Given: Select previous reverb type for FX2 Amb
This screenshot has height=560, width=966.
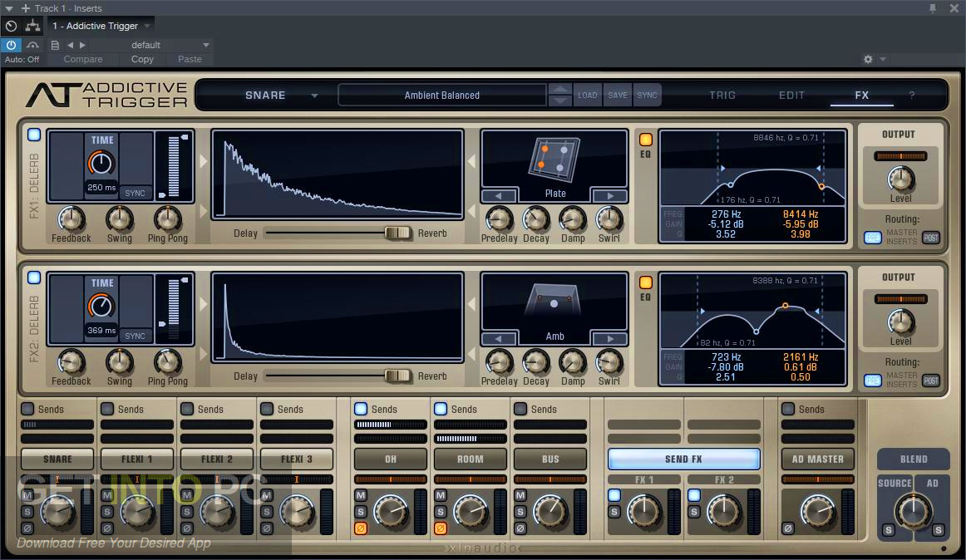Looking at the screenshot, I should 499,339.
